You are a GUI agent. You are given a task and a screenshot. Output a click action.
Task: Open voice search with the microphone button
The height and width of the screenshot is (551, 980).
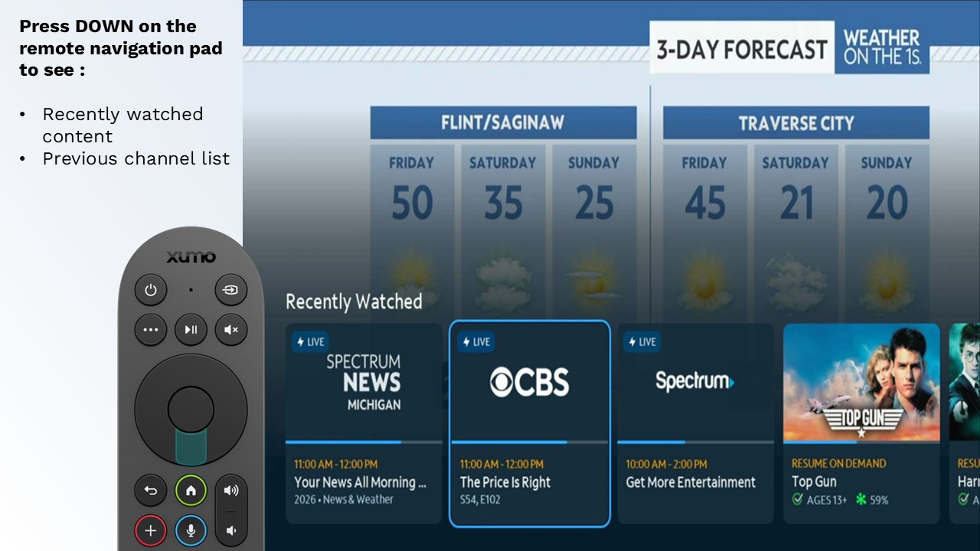pyautogui.click(x=190, y=530)
